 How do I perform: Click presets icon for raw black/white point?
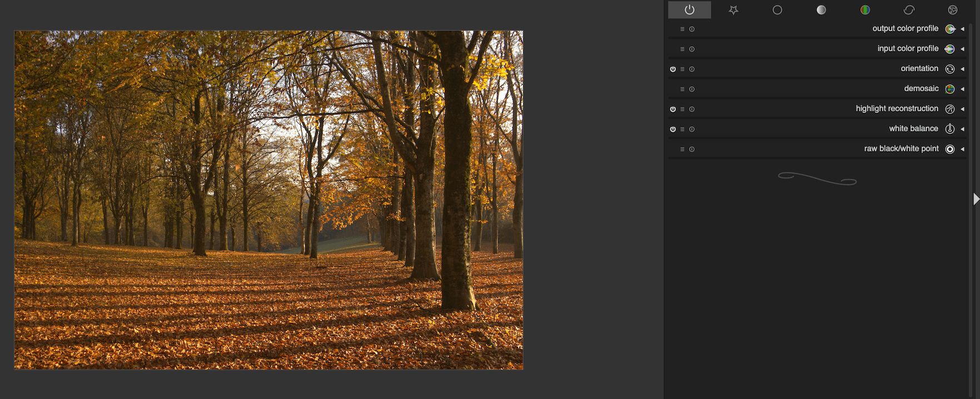(x=682, y=149)
